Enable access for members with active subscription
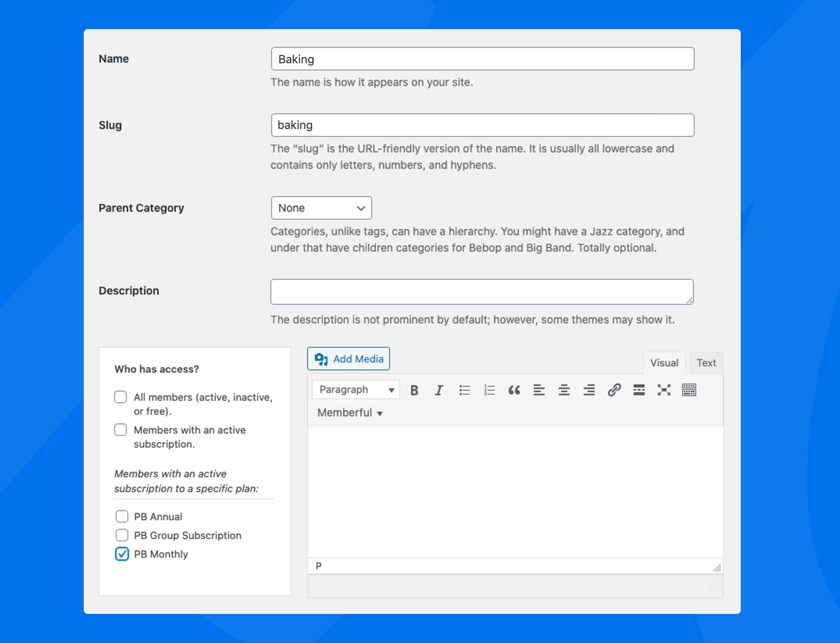The height and width of the screenshot is (643, 840). pyautogui.click(x=121, y=430)
